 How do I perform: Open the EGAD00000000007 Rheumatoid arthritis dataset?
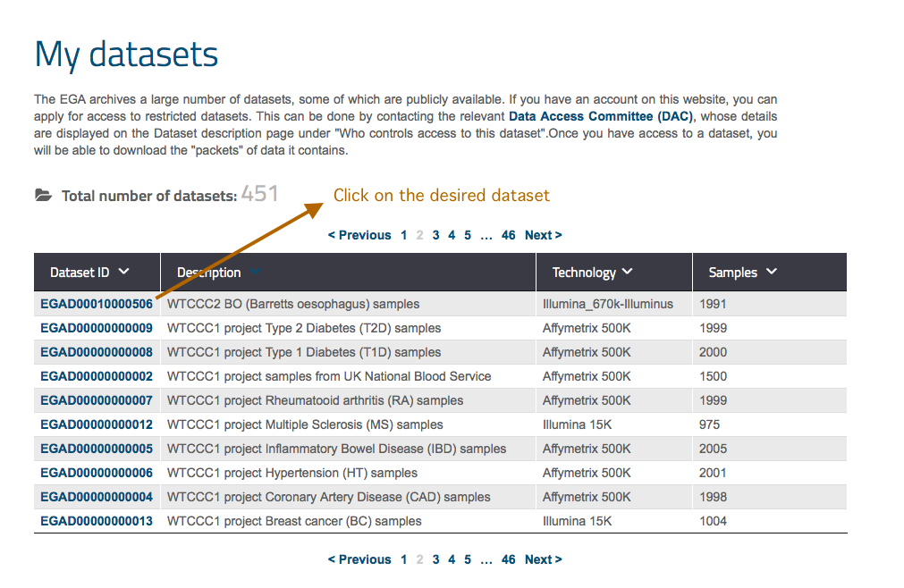click(x=97, y=400)
